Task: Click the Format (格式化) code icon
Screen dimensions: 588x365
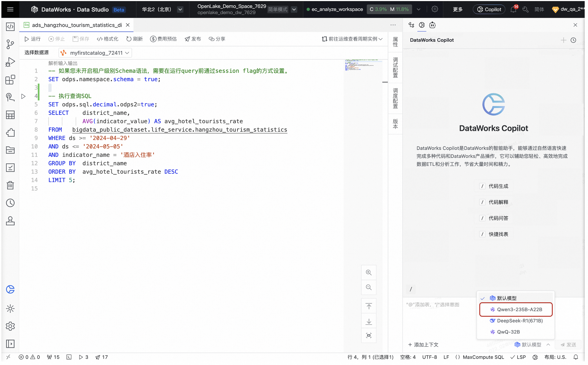Action: pos(100,39)
